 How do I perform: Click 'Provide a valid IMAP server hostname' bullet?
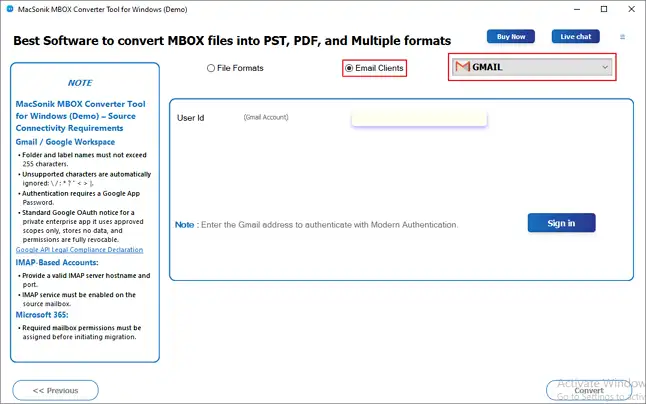pyautogui.click(x=86, y=280)
